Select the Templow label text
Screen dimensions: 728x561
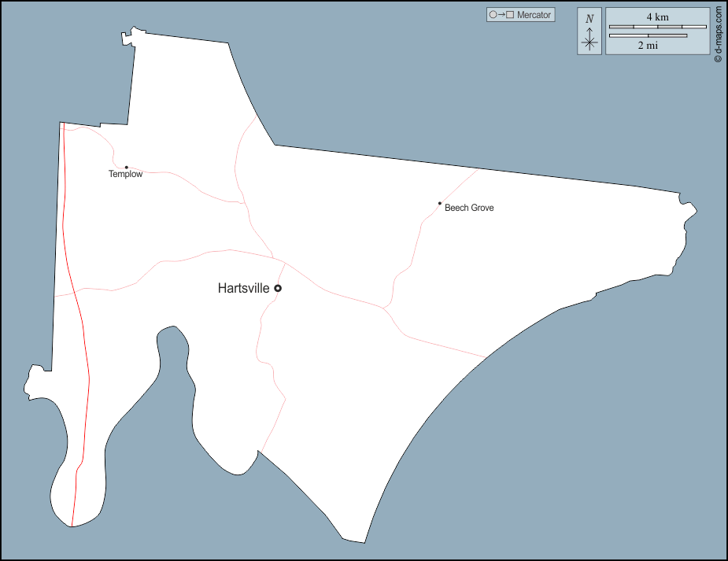pos(126,175)
